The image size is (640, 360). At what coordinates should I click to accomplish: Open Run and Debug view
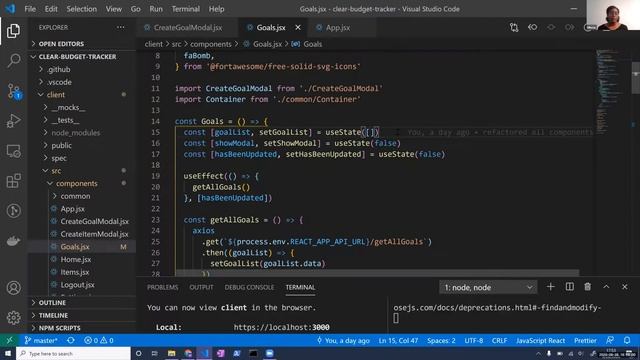point(13,121)
